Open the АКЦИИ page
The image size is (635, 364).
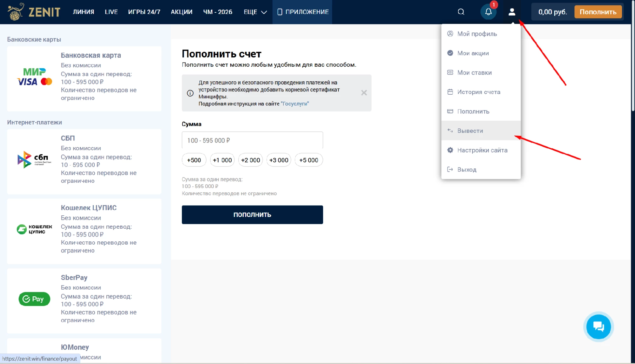click(182, 12)
